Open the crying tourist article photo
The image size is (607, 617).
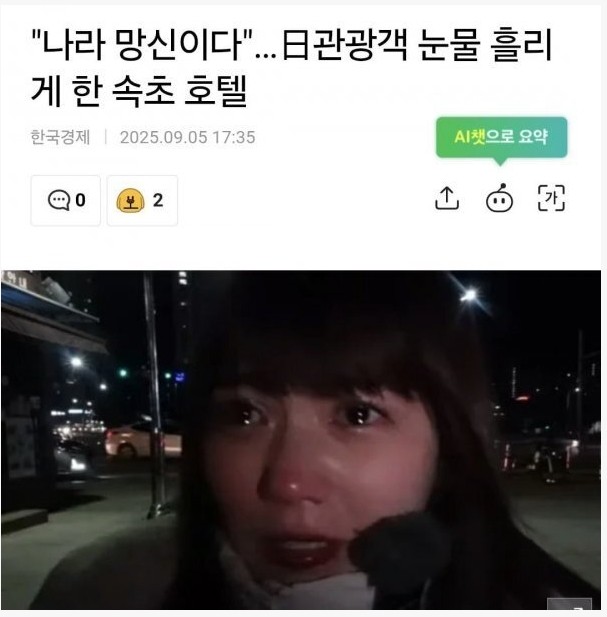(301, 440)
